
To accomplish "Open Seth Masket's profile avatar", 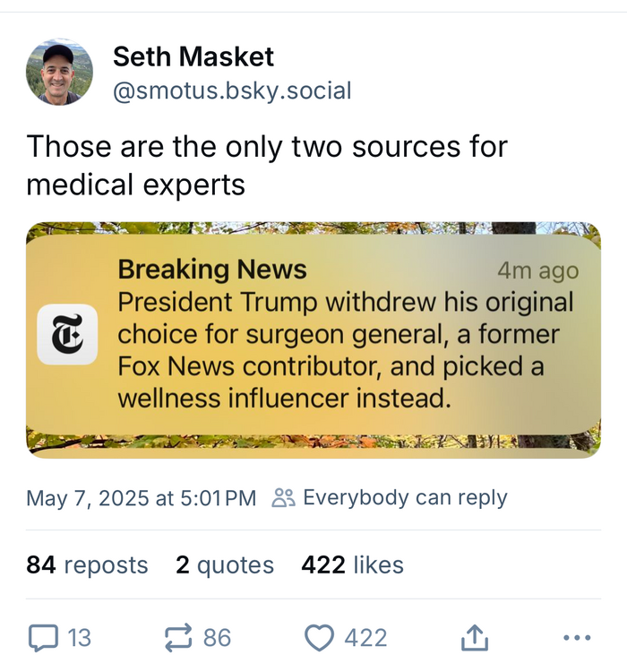I will coord(60,73).
